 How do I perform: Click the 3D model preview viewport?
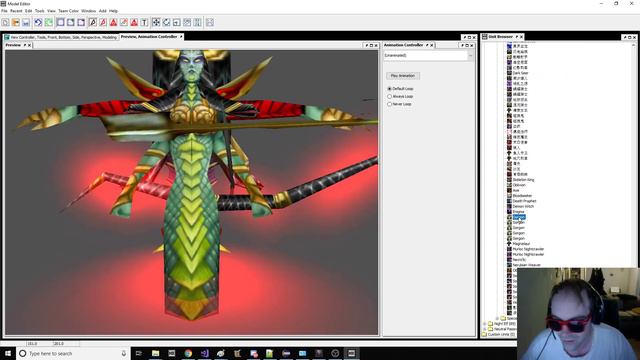click(x=191, y=193)
